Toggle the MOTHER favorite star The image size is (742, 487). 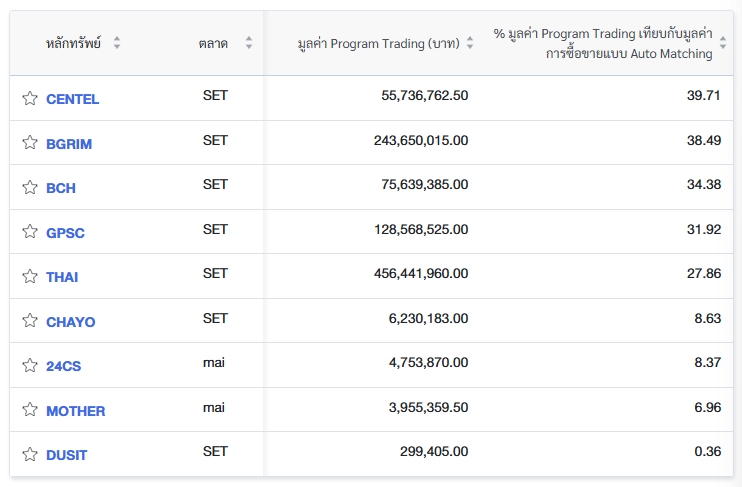(30, 410)
